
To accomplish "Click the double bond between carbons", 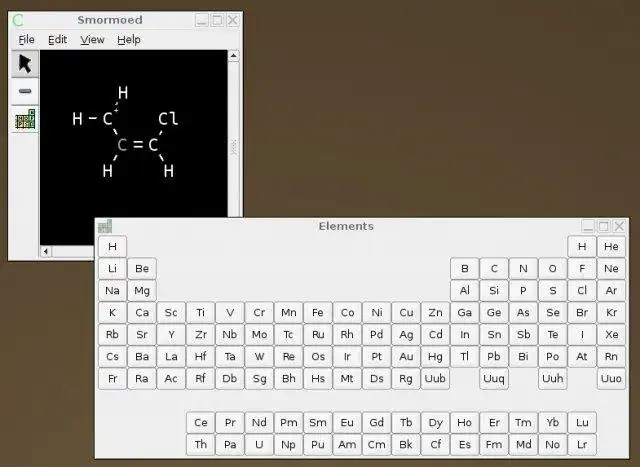I will pyautogui.click(x=138, y=145).
